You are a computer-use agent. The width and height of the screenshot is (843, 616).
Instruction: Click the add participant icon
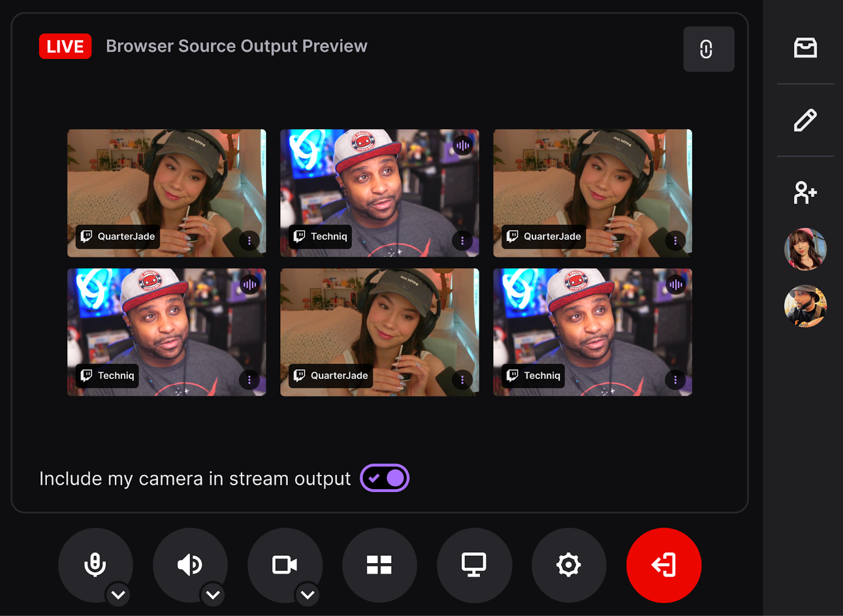coord(805,192)
